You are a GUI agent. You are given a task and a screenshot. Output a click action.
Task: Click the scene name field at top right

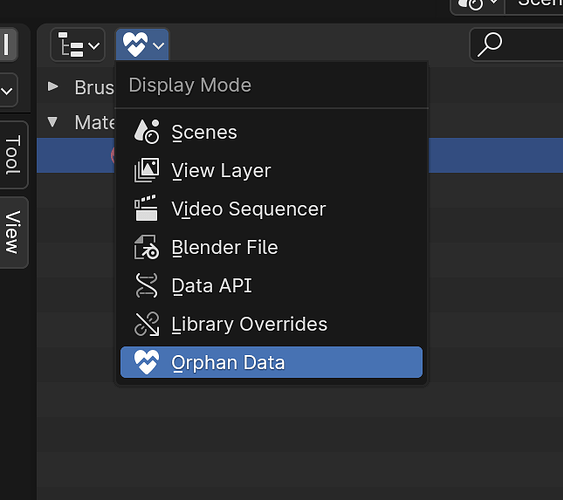coord(535,5)
